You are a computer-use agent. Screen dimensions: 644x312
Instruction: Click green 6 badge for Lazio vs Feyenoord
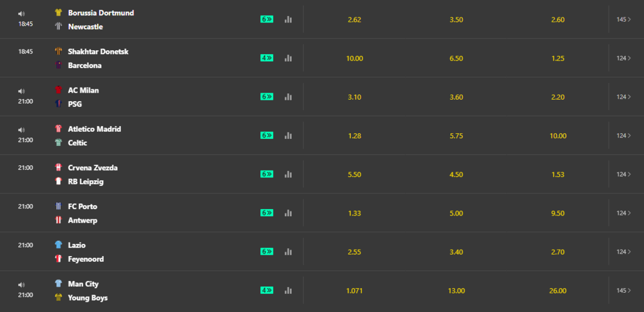coord(267,252)
